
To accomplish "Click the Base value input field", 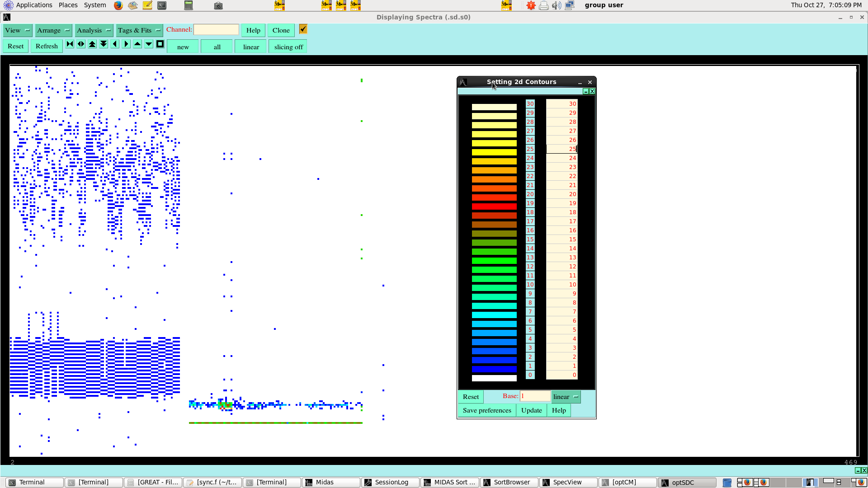I will click(535, 396).
